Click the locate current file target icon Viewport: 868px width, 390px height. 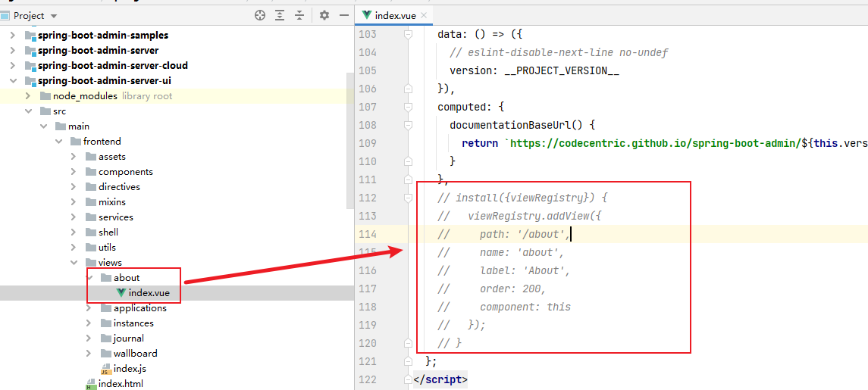[x=259, y=15]
